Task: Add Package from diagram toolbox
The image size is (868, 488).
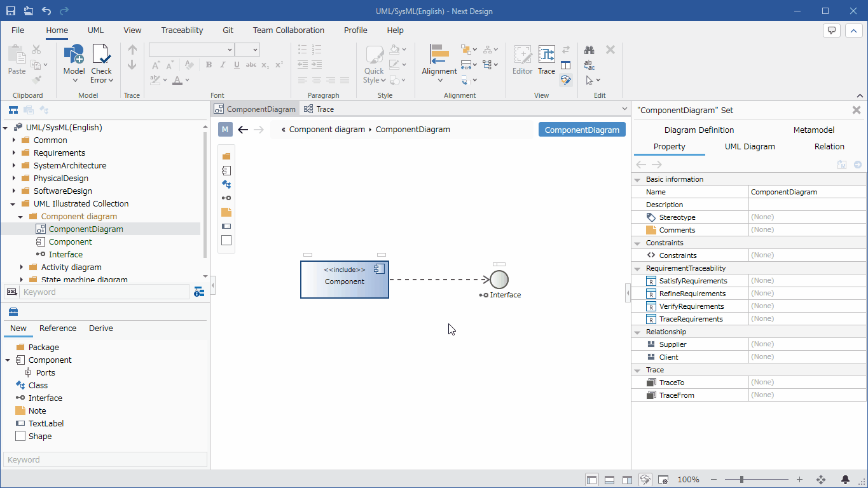Action: (226, 156)
